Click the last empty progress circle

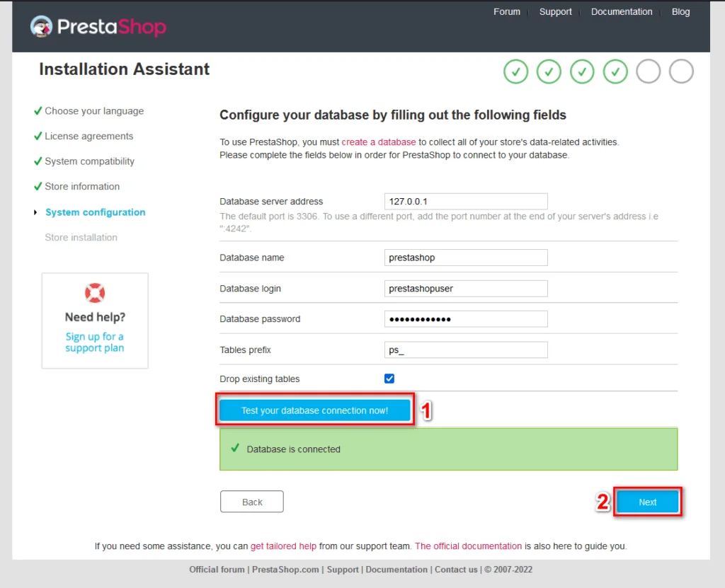pos(682,71)
